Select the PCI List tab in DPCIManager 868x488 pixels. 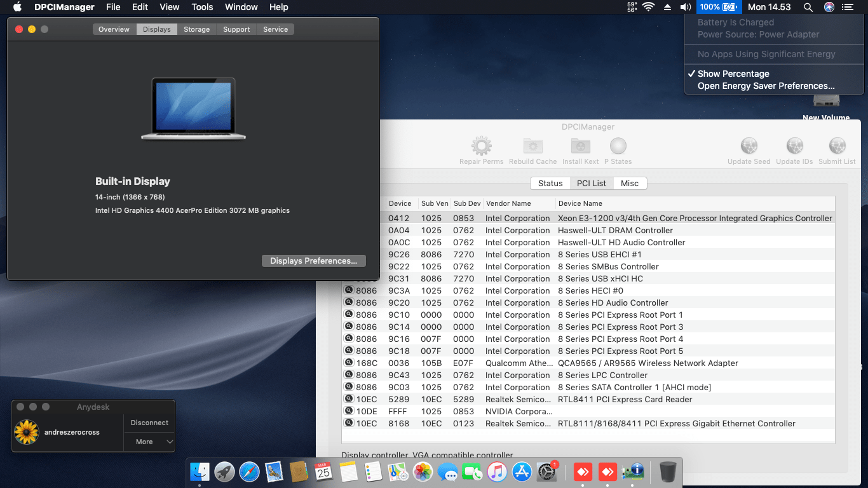pyautogui.click(x=592, y=183)
